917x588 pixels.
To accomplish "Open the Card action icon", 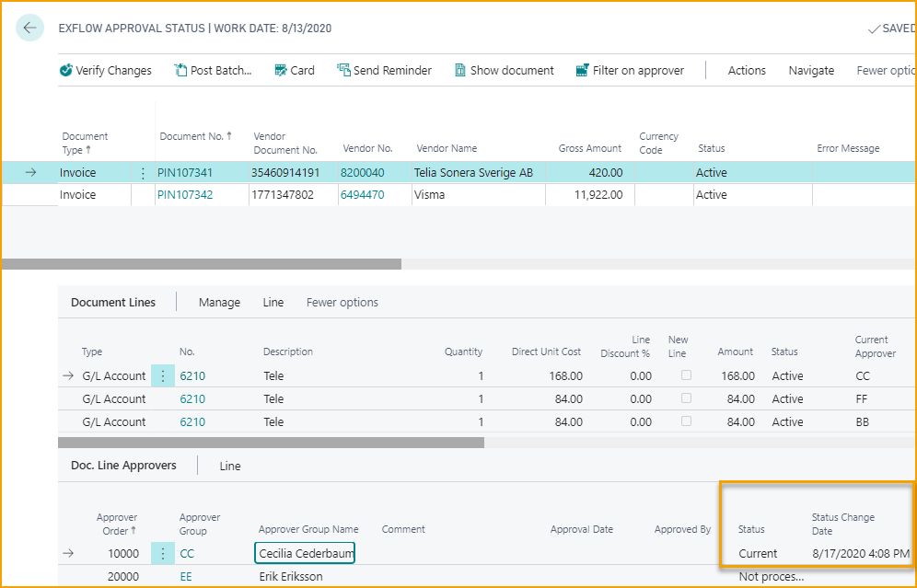I will click(281, 71).
